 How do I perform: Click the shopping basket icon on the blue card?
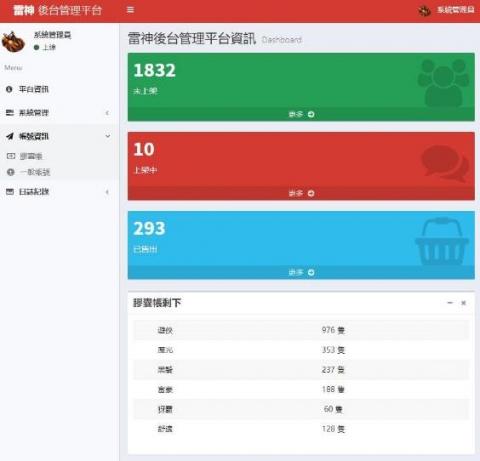pos(442,242)
